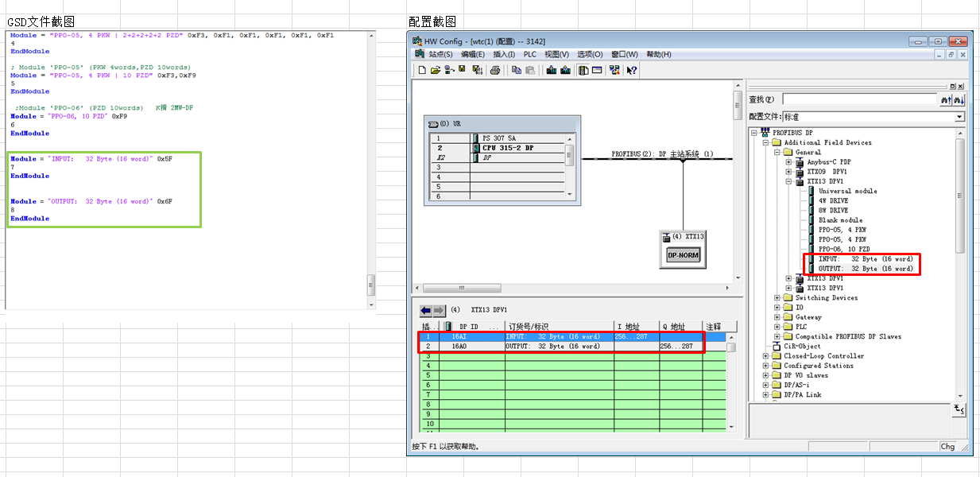Click the I 地址 column header

tap(636, 327)
